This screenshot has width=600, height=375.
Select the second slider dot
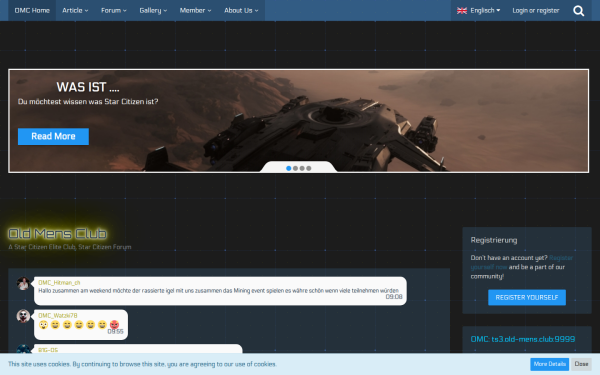click(x=295, y=168)
